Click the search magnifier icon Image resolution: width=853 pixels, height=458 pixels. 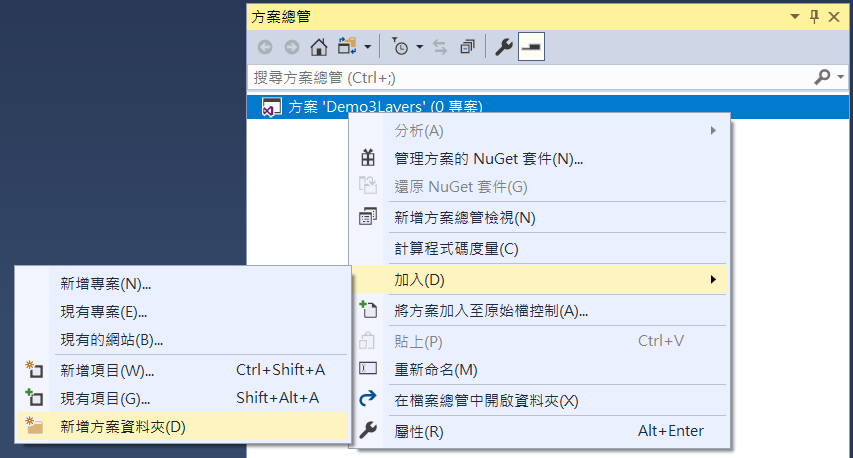(823, 77)
